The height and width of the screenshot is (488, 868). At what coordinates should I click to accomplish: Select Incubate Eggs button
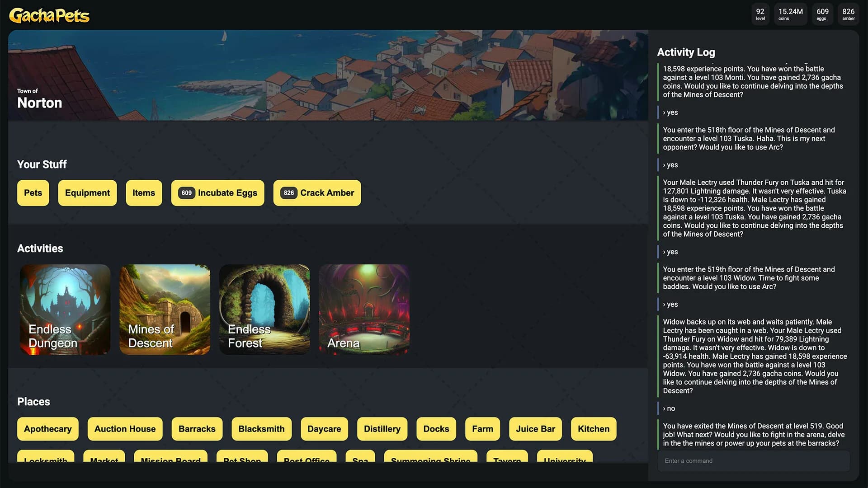[217, 193]
